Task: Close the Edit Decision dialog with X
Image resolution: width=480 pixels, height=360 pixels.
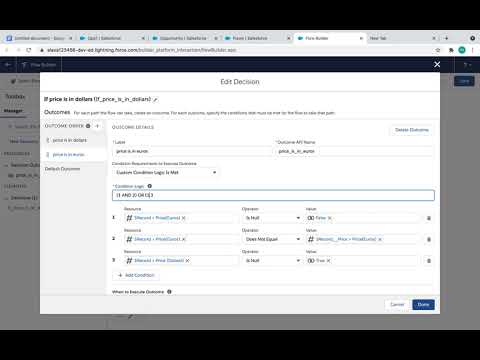Action: pyautogui.click(x=437, y=64)
